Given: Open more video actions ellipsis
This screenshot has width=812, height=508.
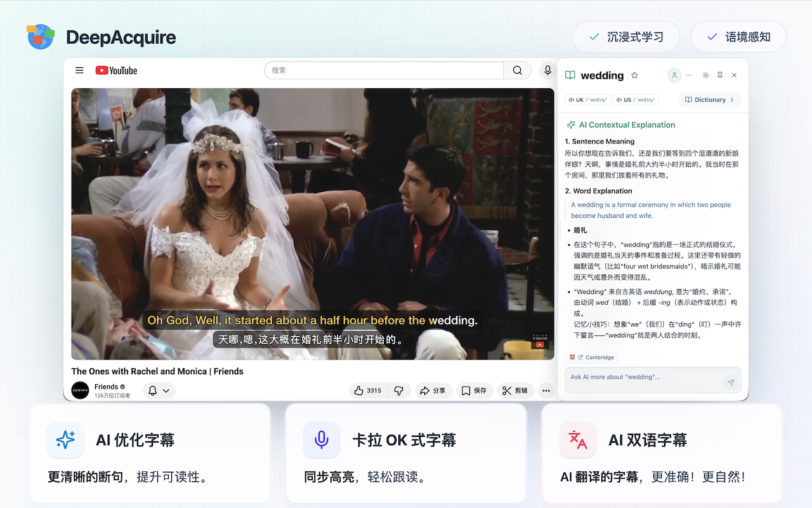Looking at the screenshot, I should pos(546,391).
